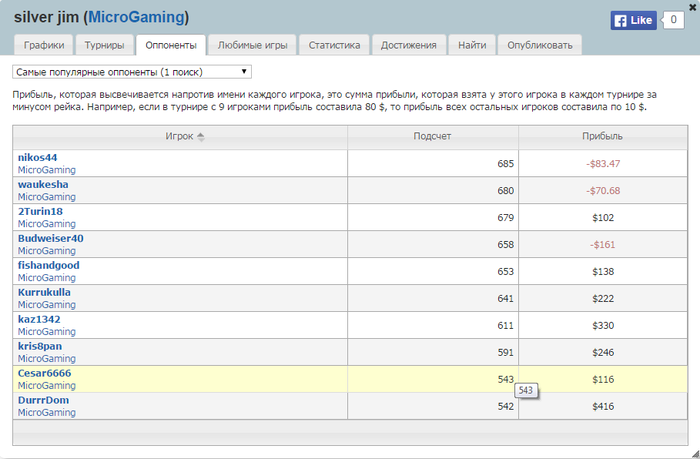Image resolution: width=700 pixels, height=459 pixels.
Task: Click count 591 in kris8pan row
Action: tap(505, 353)
